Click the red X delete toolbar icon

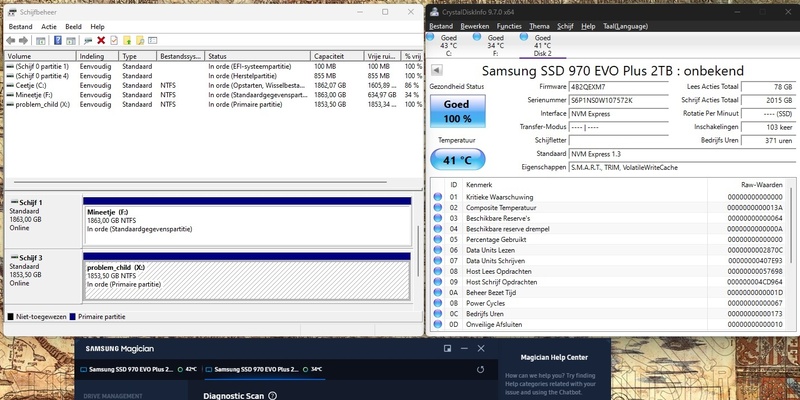pos(101,41)
